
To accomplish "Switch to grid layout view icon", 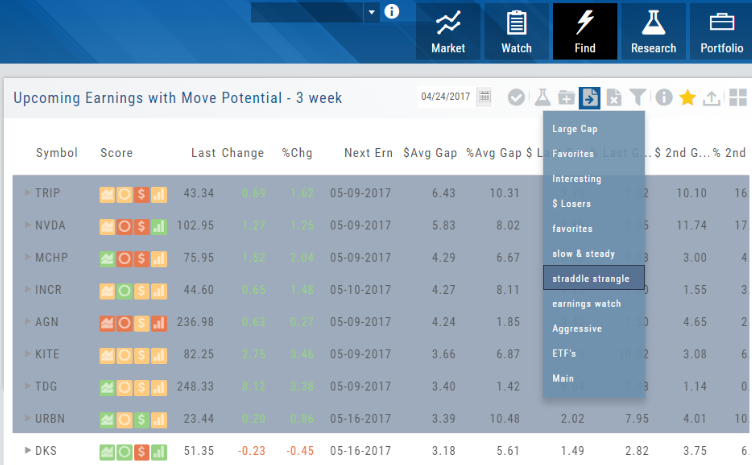I will [x=737, y=97].
